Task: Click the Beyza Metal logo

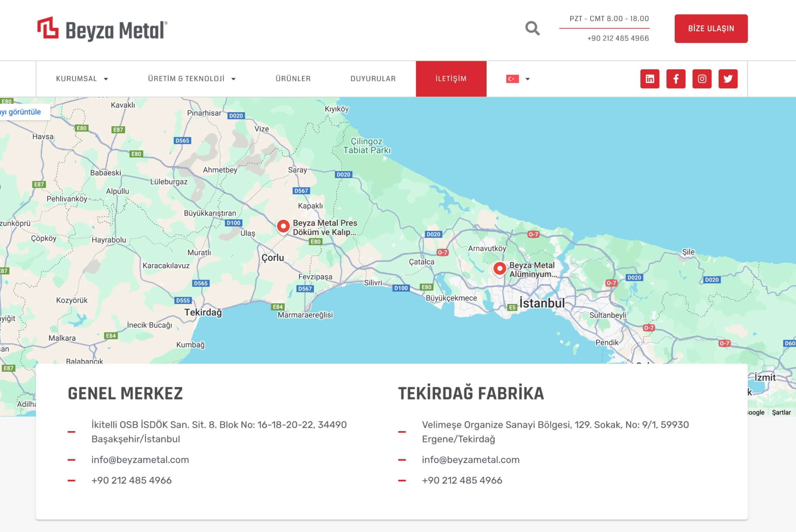Action: 102,29
